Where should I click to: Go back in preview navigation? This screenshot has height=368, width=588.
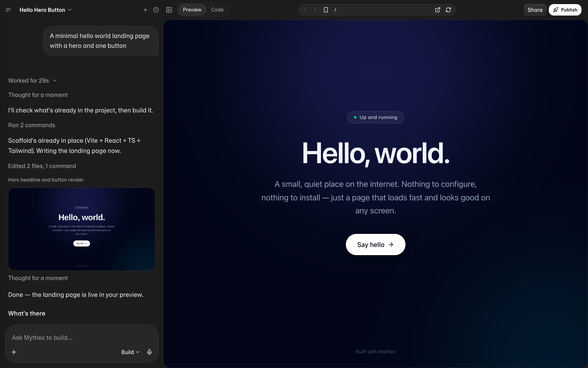point(305,10)
